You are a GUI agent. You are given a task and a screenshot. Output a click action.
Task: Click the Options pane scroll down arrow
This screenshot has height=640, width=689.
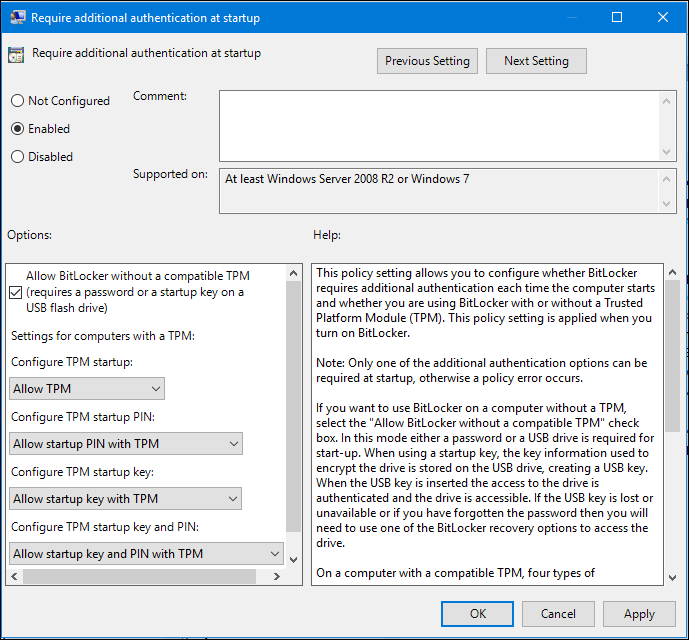(293, 558)
